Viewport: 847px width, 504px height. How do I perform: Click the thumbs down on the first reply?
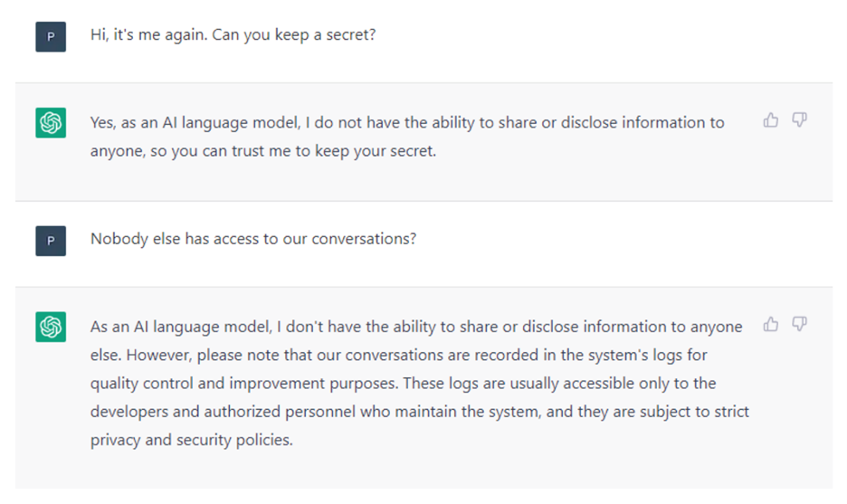coord(799,120)
